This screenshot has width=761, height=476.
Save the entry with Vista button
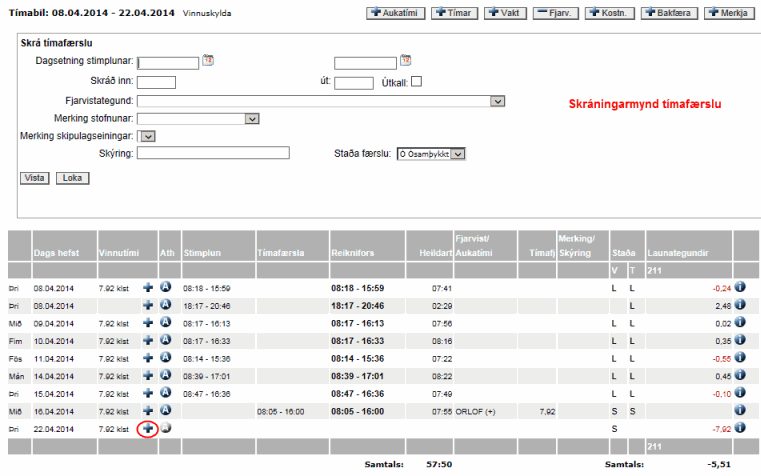point(34,178)
